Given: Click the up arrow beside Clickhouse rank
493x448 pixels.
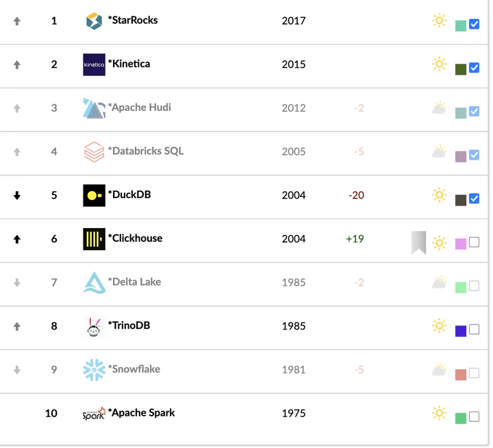Looking at the screenshot, I should pos(17,240).
